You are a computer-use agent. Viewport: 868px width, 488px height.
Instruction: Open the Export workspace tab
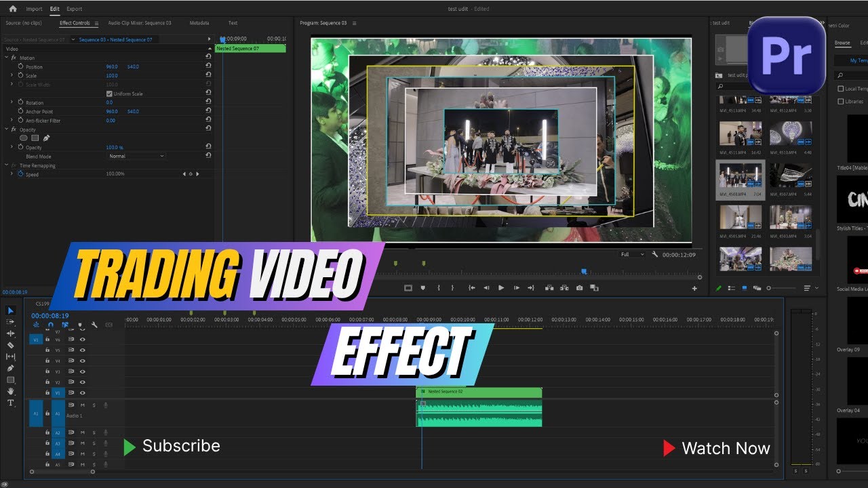[75, 9]
